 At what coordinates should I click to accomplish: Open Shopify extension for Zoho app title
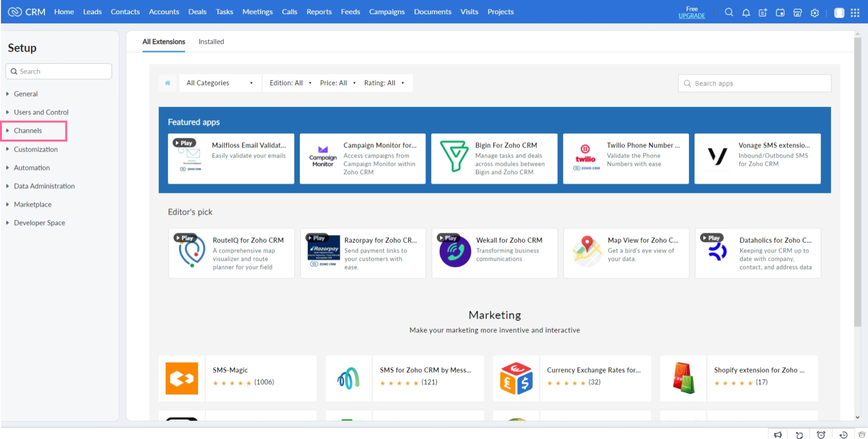point(759,370)
